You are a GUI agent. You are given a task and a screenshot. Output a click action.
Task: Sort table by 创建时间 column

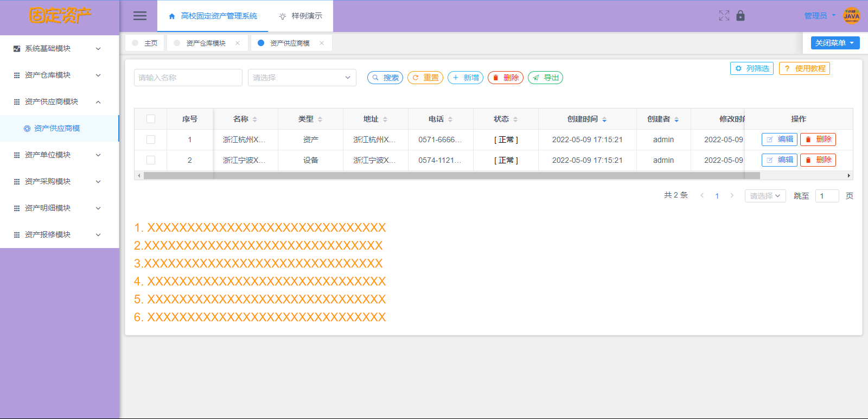[x=604, y=119]
